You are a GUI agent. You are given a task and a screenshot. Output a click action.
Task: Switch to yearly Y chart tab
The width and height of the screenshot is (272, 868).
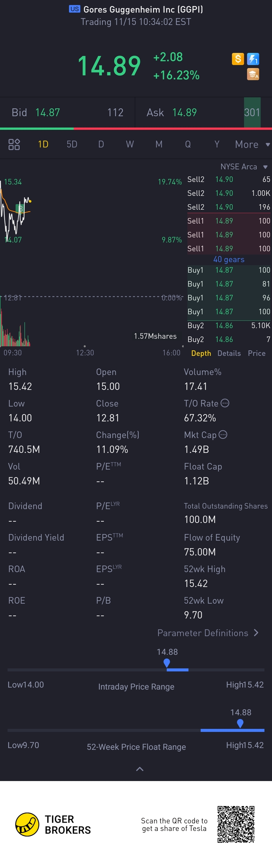coord(217,144)
